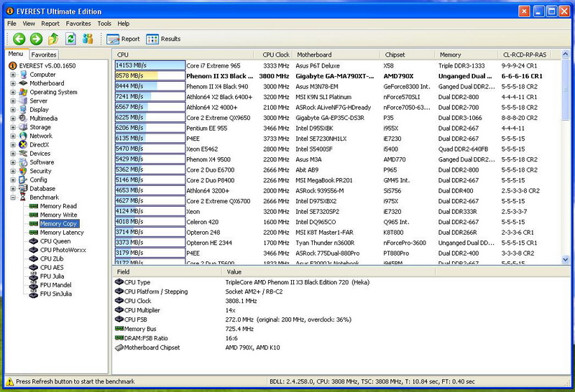Image resolution: width=575 pixels, height=392 pixels.
Task: Click the EVEREST v5.00.1650 root icon
Action: 13,65
